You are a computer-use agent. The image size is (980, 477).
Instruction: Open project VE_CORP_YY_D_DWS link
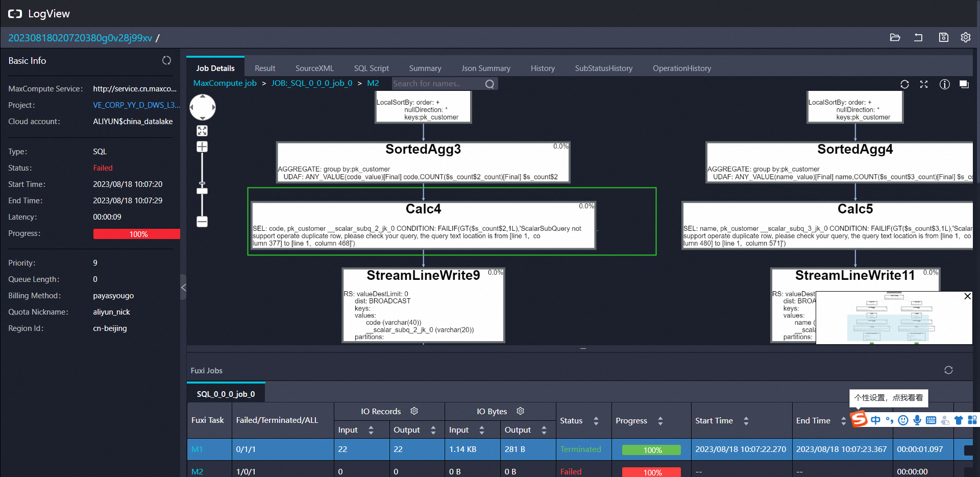pos(136,105)
